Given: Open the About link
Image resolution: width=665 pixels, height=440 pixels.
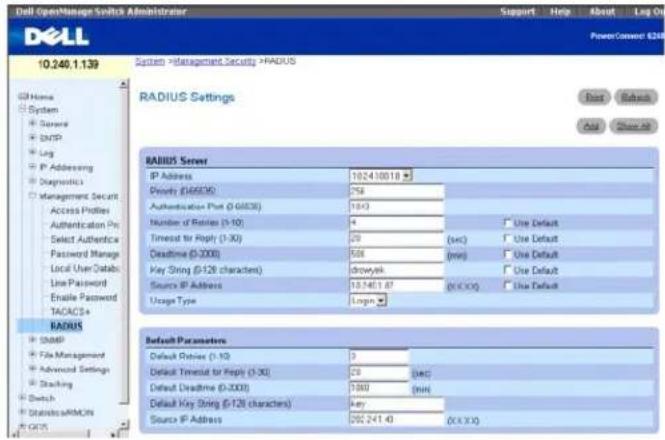Looking at the screenshot, I should pos(602,11).
